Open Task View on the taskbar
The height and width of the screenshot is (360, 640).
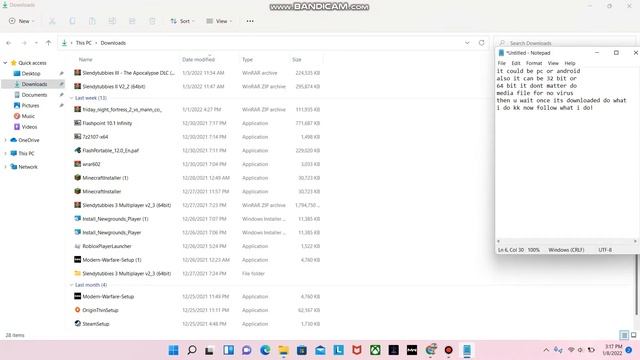210,350
